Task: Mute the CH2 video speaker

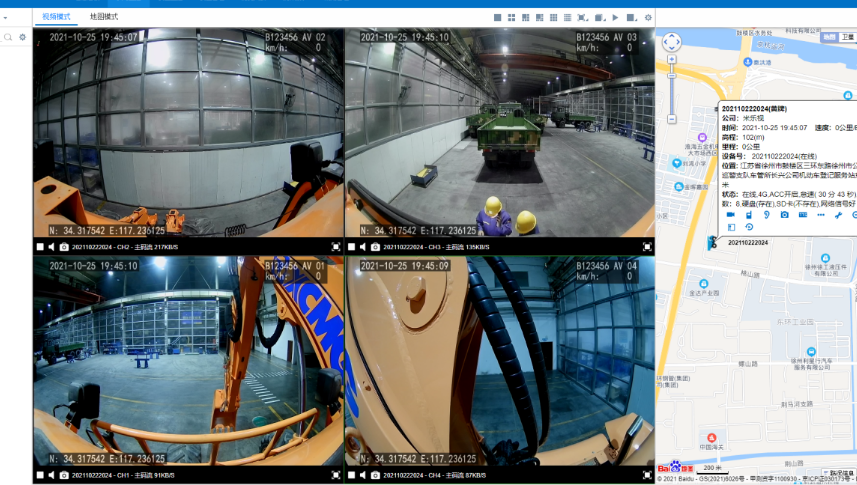Action: tap(52, 247)
